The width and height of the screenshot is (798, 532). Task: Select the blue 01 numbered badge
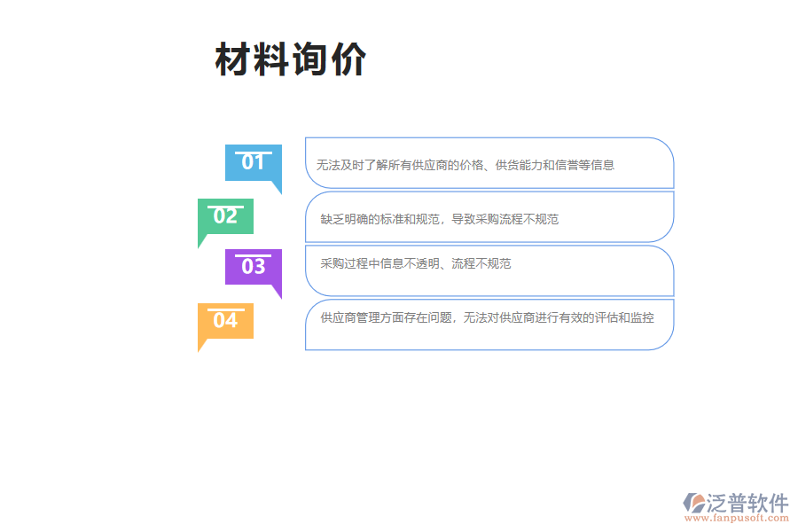[x=254, y=161]
